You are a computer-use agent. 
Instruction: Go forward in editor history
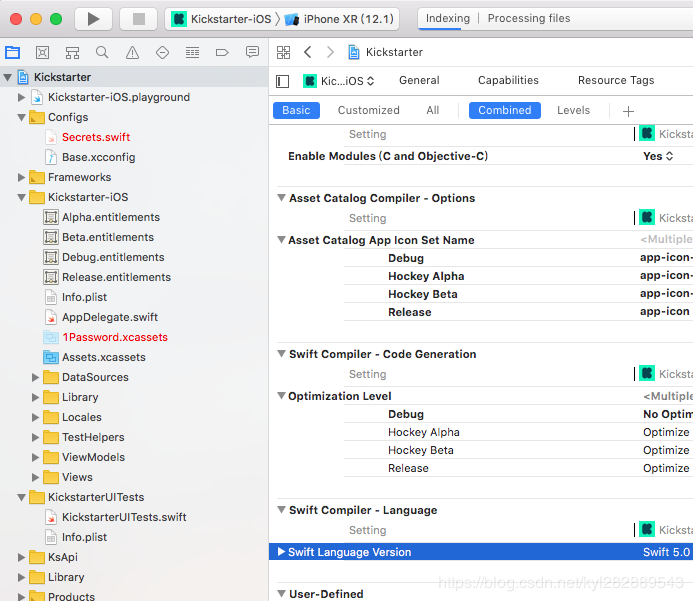330,52
